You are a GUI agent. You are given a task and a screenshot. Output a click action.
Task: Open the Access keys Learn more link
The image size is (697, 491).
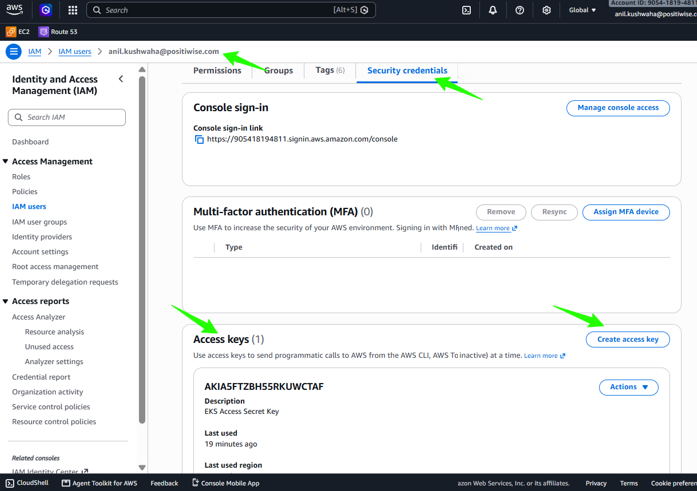pyautogui.click(x=545, y=356)
